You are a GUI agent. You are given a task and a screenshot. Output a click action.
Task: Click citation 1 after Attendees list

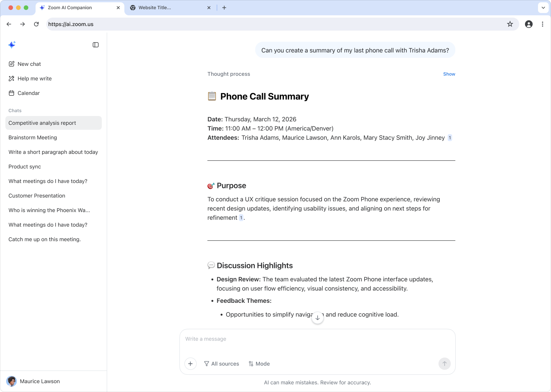(450, 138)
